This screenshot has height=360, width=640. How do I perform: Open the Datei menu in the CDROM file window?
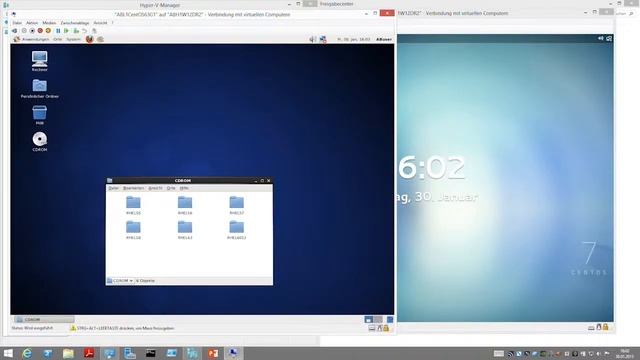[113, 188]
